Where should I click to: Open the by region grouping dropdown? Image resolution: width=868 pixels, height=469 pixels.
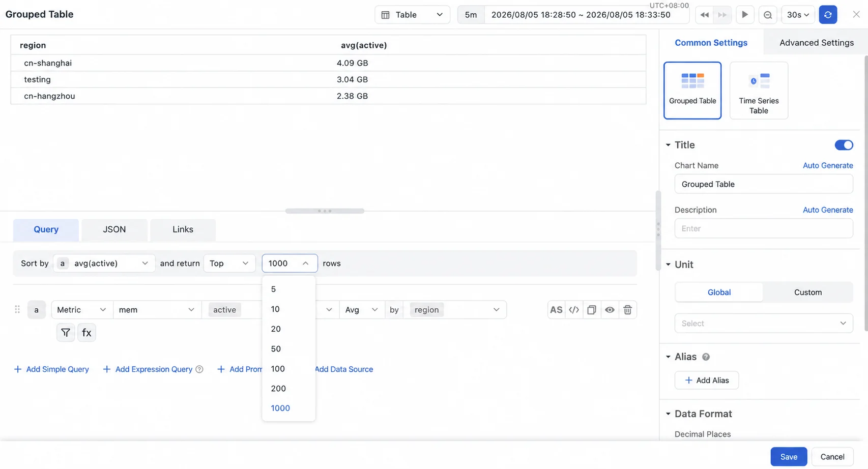[455, 310]
